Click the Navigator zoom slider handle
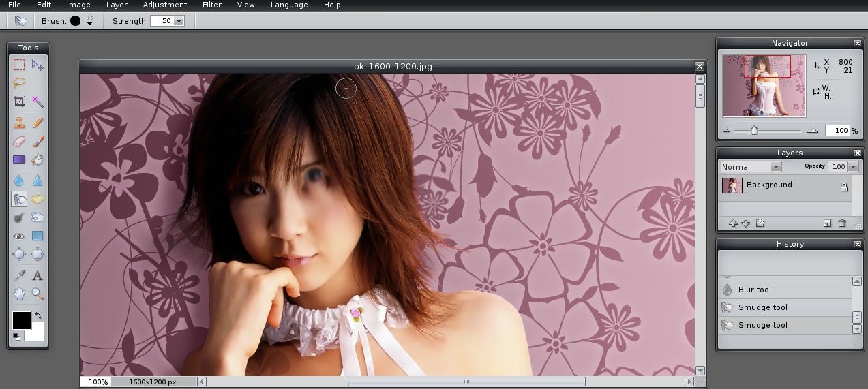The width and height of the screenshot is (868, 389). tap(754, 130)
